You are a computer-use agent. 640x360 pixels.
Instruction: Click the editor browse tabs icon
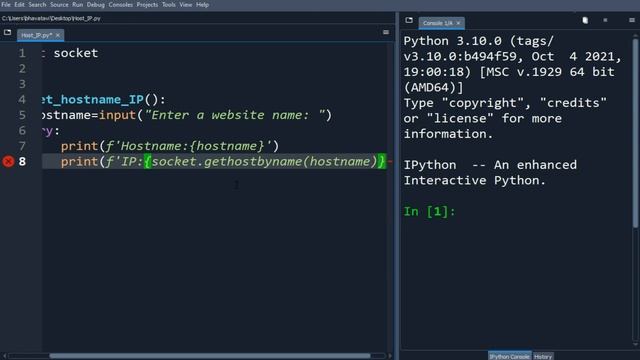point(7,32)
